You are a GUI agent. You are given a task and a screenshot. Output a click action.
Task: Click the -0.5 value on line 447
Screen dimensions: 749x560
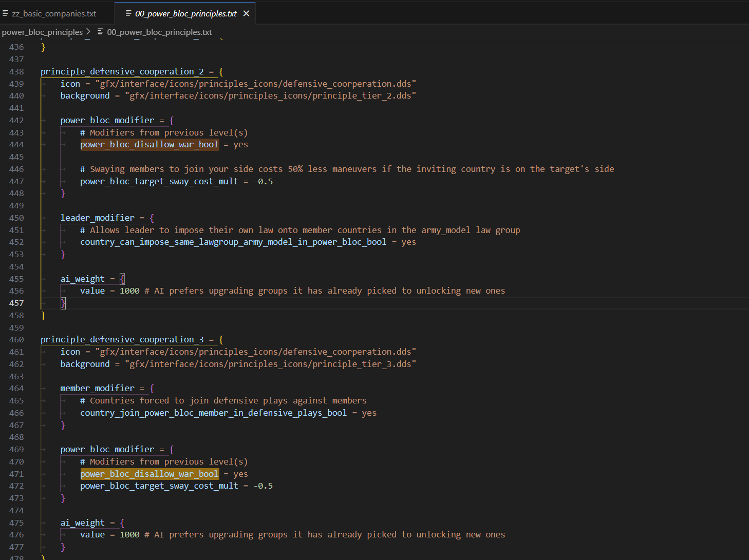pyautogui.click(x=263, y=181)
